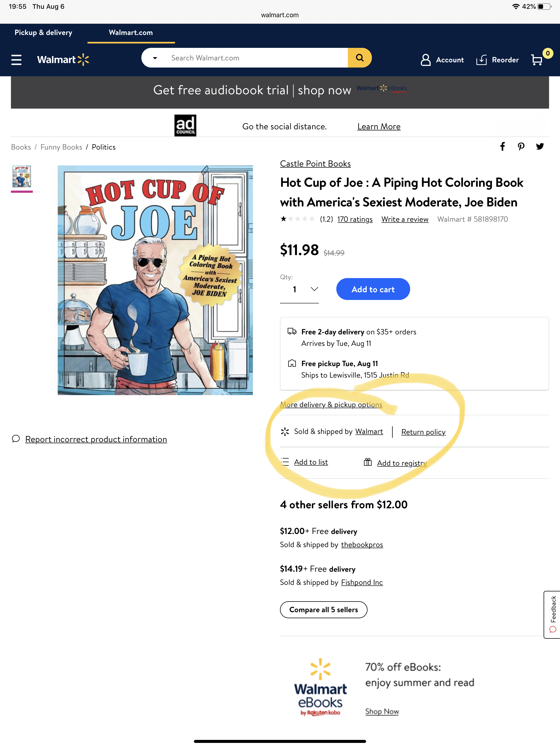
Task: Open the Qty quantity dropdown
Action: tap(299, 289)
